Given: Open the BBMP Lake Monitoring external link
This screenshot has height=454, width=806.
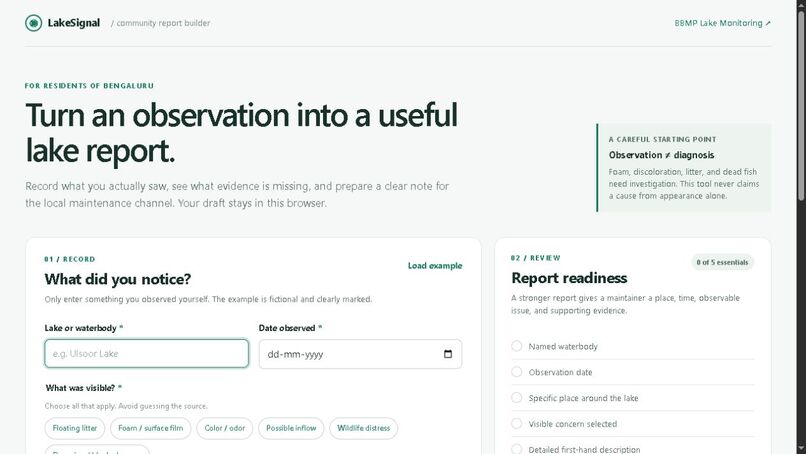Looking at the screenshot, I should tap(722, 23).
